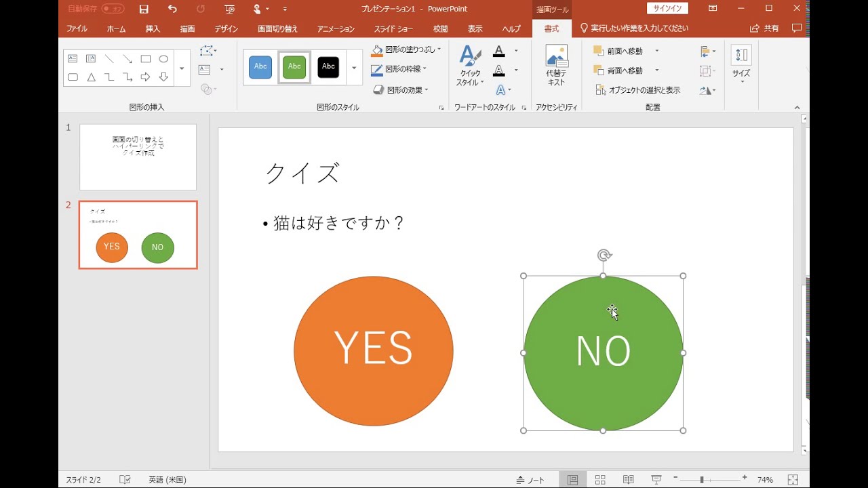The image size is (868, 488).
Task: Open the edit shape points button
Action: pos(208,51)
